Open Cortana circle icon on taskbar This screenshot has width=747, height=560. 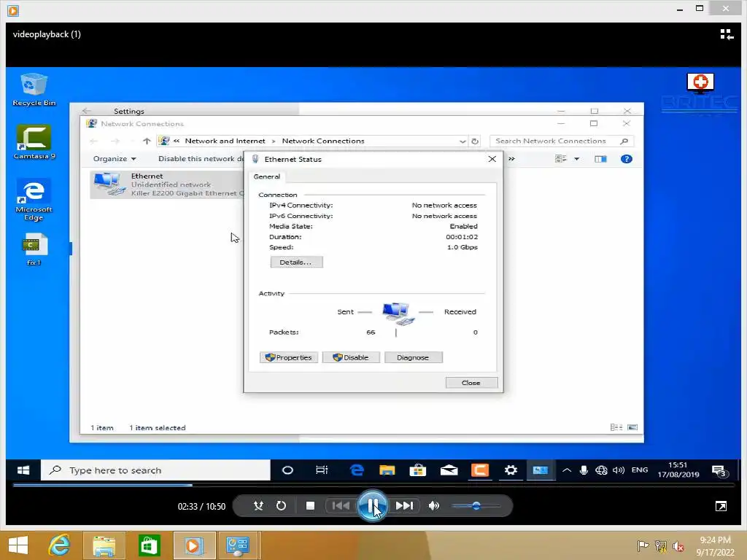pos(287,470)
